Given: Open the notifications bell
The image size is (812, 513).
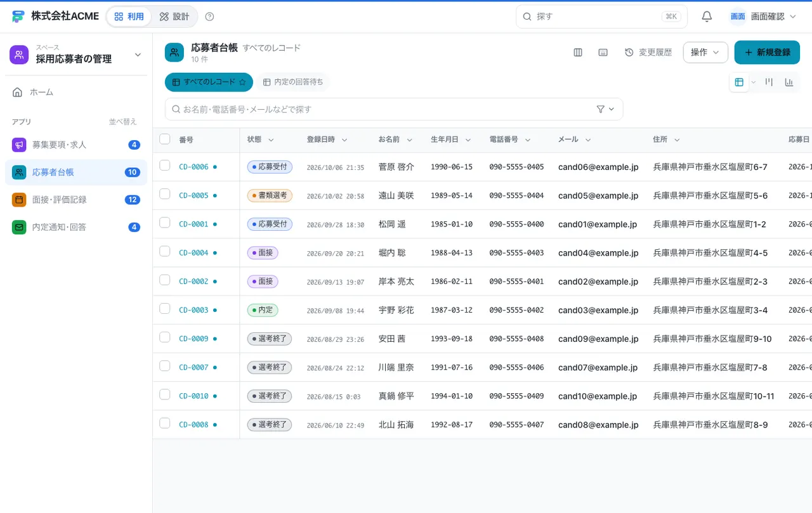Looking at the screenshot, I should pyautogui.click(x=707, y=16).
